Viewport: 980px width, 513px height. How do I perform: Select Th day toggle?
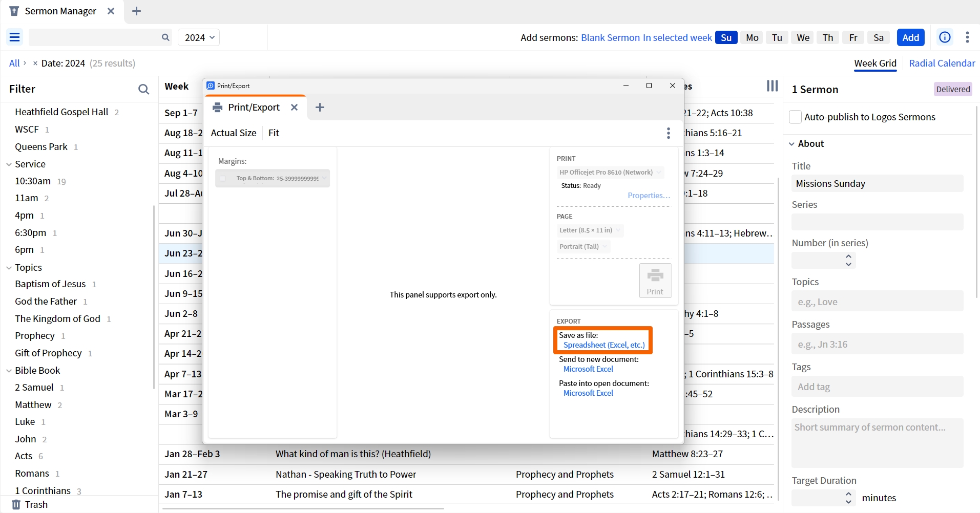click(x=828, y=37)
